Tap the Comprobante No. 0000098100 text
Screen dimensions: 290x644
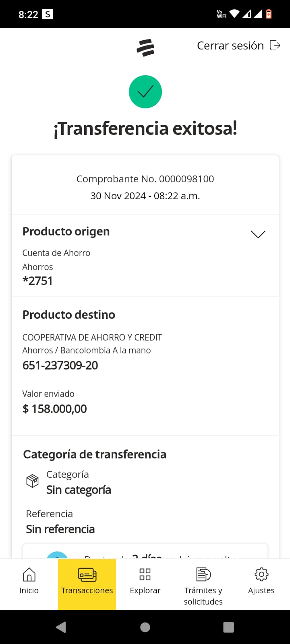[145, 179]
